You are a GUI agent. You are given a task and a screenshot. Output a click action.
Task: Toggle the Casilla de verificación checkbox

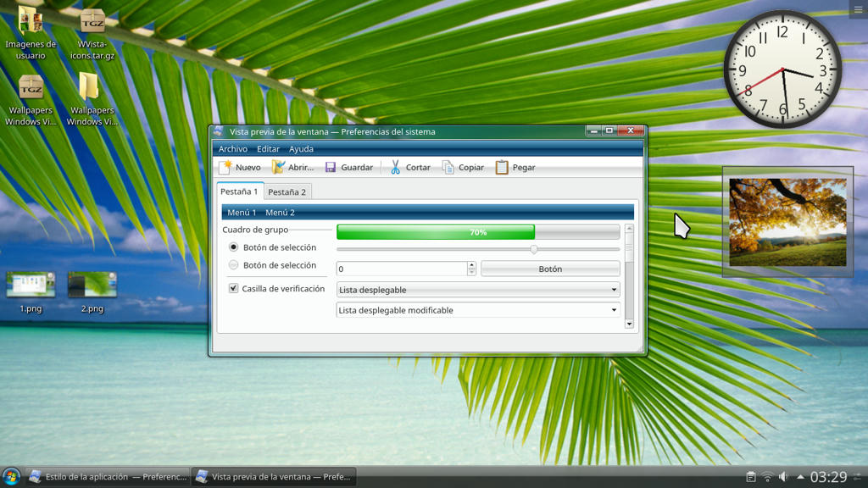(234, 288)
